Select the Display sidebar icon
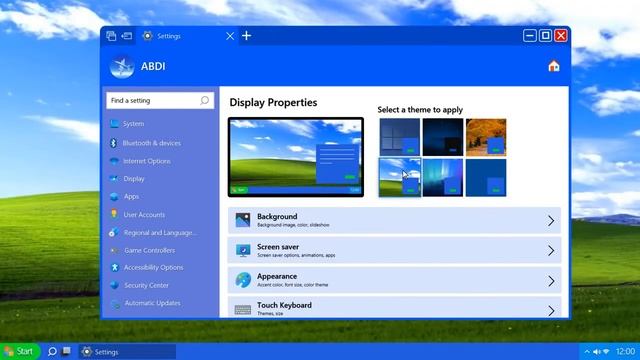The height and width of the screenshot is (360, 640). point(114,179)
